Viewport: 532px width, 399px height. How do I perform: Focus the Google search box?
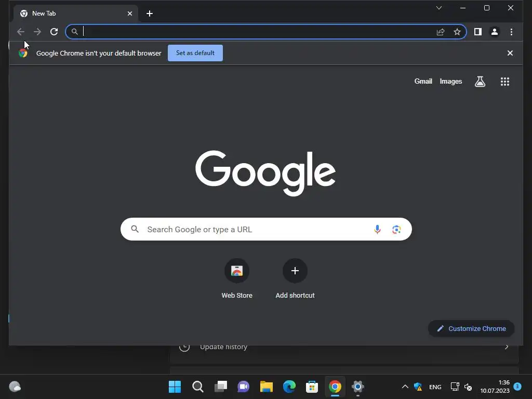(266, 229)
